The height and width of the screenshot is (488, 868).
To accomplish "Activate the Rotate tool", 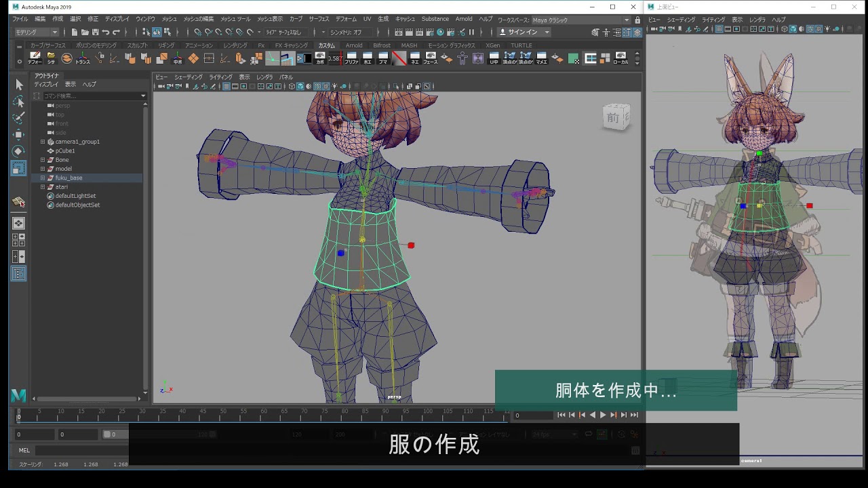I will pyautogui.click(x=19, y=151).
